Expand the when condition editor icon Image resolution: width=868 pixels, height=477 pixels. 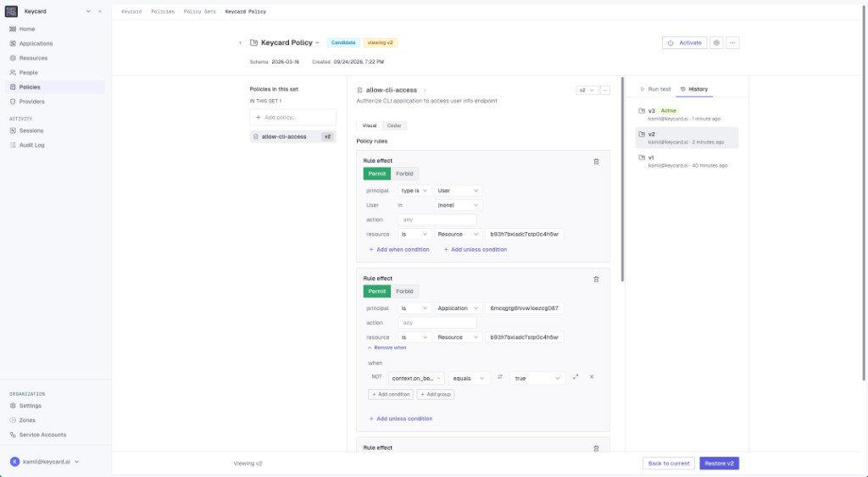pyautogui.click(x=576, y=377)
